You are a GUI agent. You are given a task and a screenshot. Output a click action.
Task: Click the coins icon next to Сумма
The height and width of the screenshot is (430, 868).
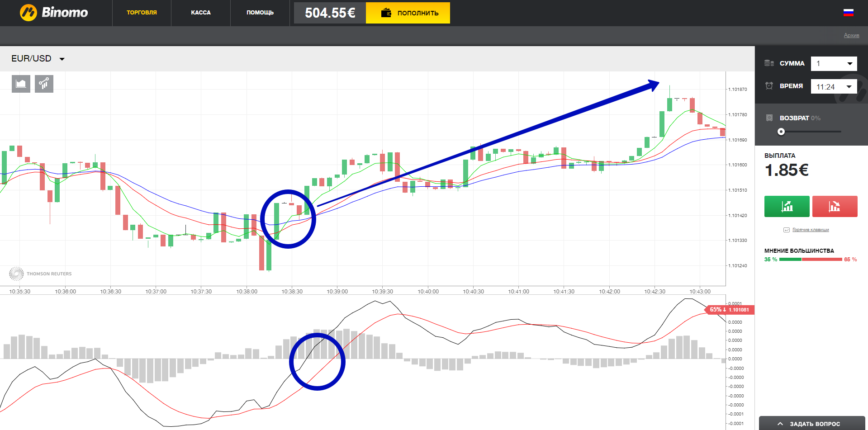pos(769,63)
